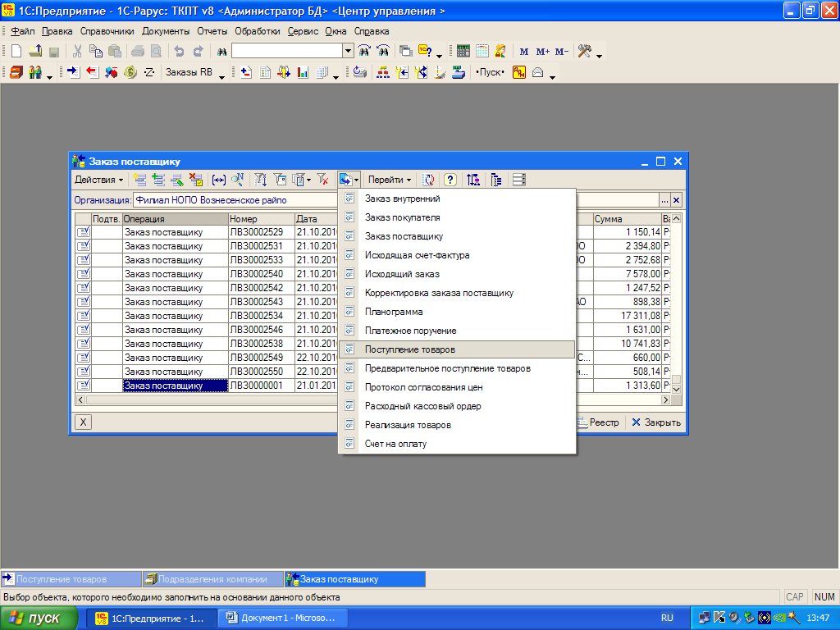Click the Реестр button
The width and height of the screenshot is (840, 630).
(x=598, y=422)
